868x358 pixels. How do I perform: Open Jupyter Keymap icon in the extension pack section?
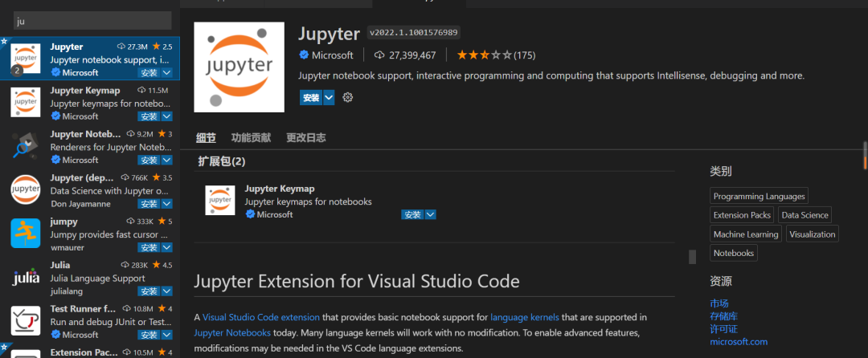pyautogui.click(x=220, y=200)
